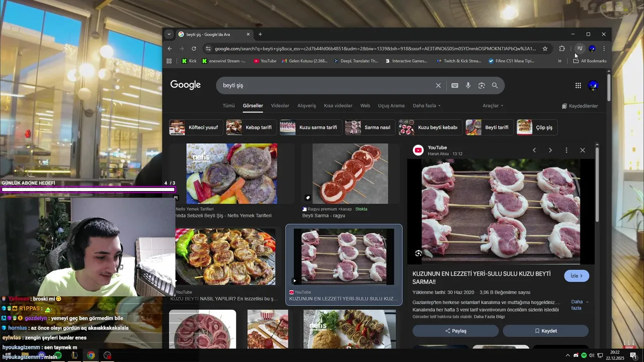Click the İzle watch button

click(x=577, y=276)
